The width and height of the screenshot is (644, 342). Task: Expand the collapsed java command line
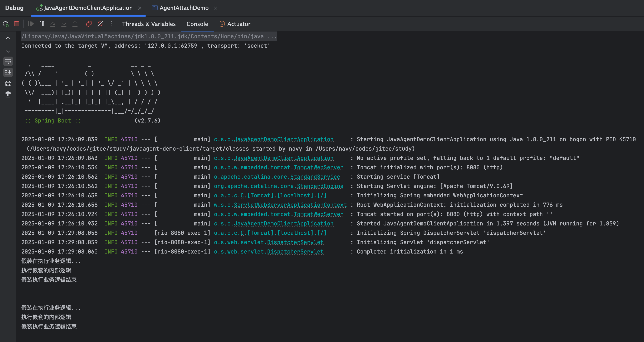[x=149, y=36]
